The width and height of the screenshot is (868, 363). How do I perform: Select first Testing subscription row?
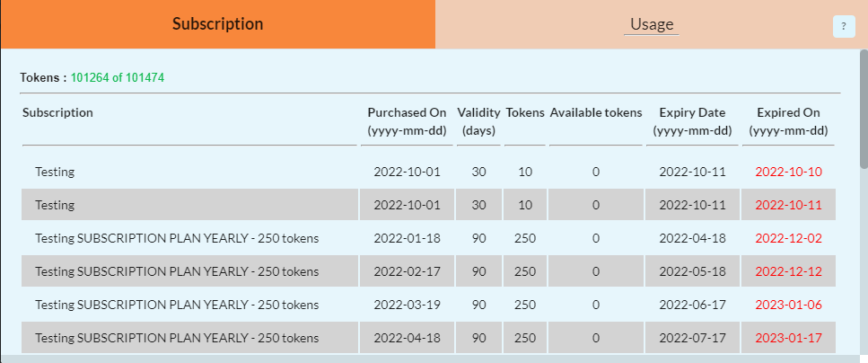(55, 172)
